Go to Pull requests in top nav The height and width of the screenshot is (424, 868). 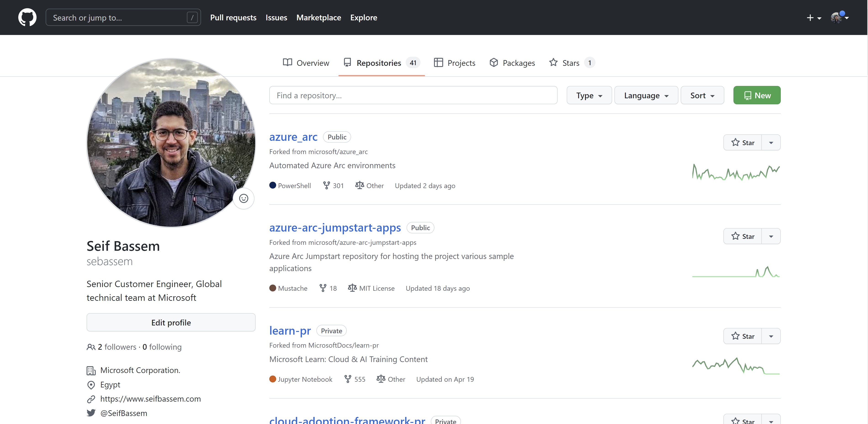(x=233, y=18)
